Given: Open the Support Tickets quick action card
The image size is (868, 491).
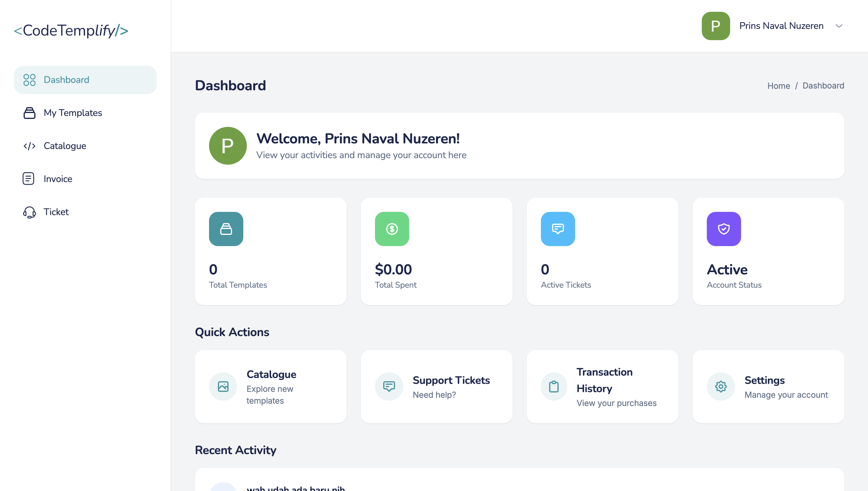Looking at the screenshot, I should [x=437, y=387].
